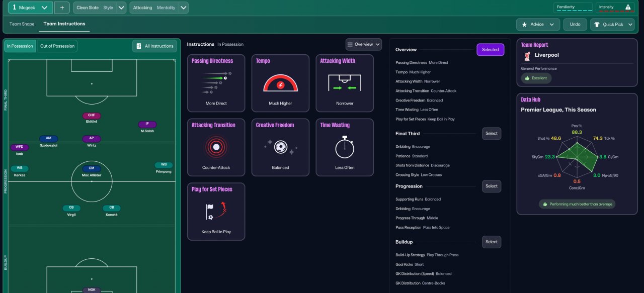Open the Attacking Transition target card
Screen dimensions: 644x293
click(216, 147)
